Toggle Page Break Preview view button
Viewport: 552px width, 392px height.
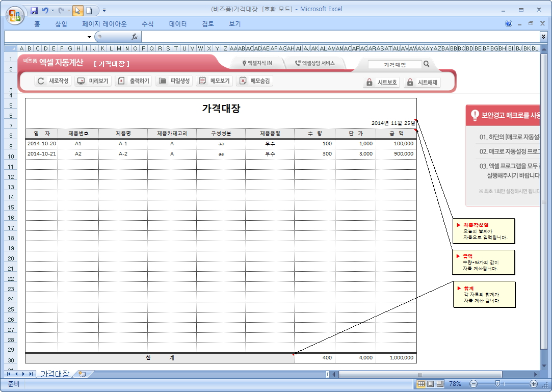click(439, 384)
